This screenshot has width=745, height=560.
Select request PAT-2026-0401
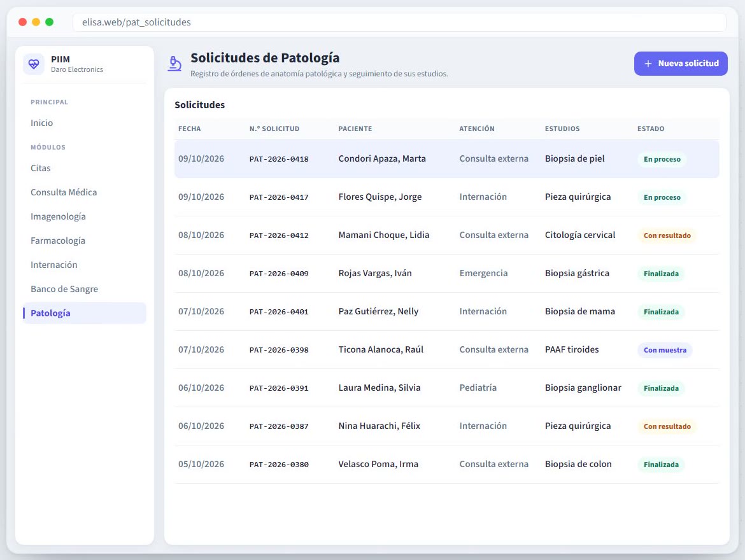(279, 312)
